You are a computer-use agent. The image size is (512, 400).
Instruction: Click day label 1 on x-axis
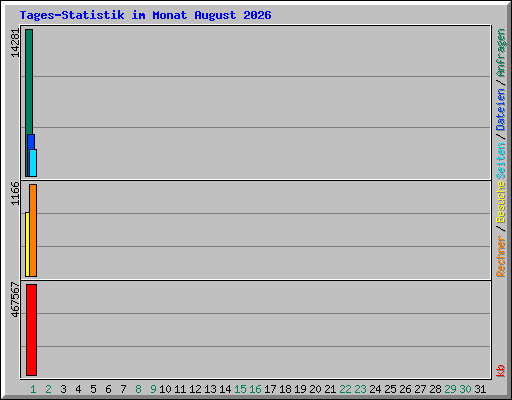tap(33, 389)
